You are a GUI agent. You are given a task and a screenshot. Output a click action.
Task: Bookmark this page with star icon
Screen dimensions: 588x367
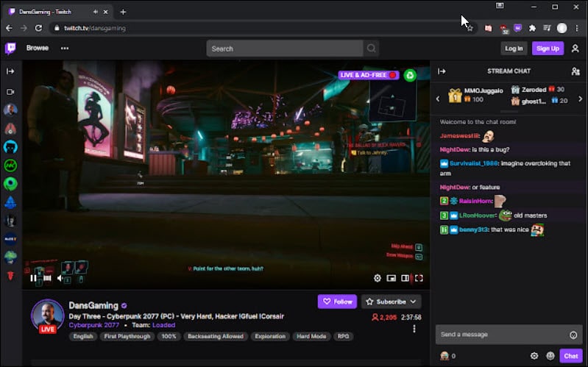click(x=470, y=28)
